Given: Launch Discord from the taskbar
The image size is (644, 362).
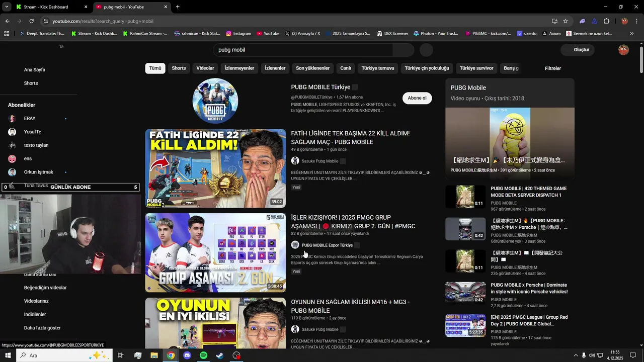Looking at the screenshot, I should (187, 355).
